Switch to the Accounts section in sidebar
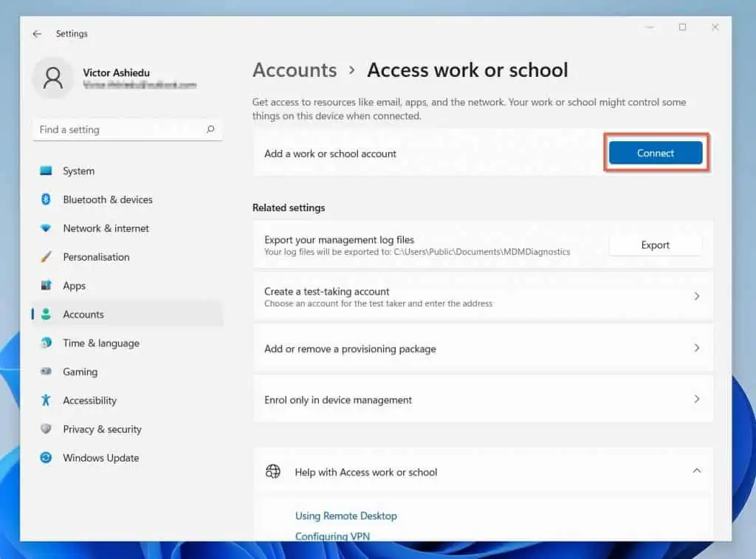 coord(83,314)
